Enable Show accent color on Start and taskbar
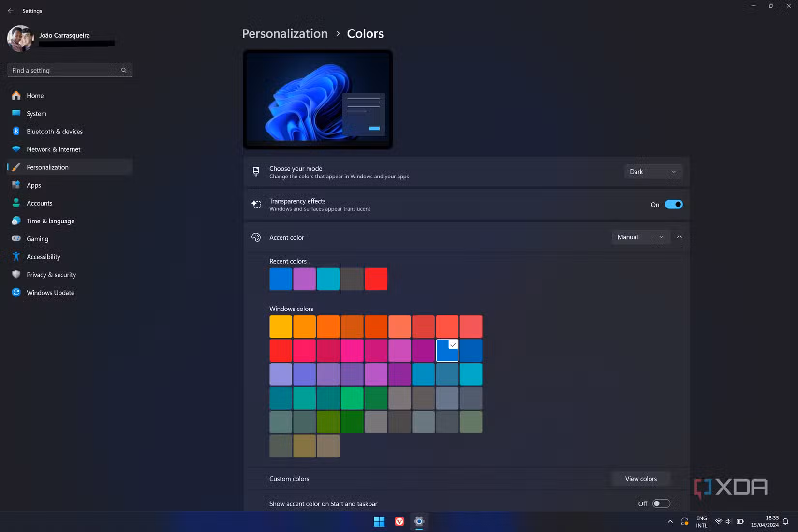 click(x=661, y=503)
